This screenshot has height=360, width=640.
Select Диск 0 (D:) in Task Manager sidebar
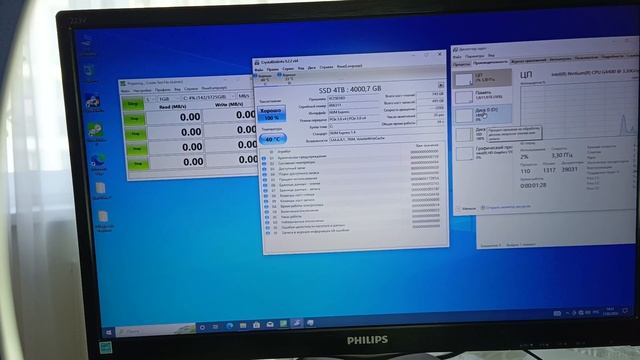pos(482,114)
